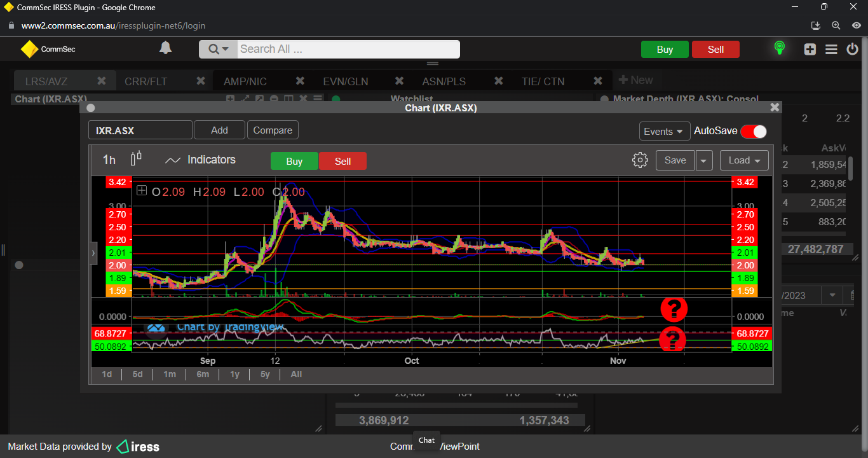868x458 pixels.
Task: View site information padlock icon
Action: (11, 26)
